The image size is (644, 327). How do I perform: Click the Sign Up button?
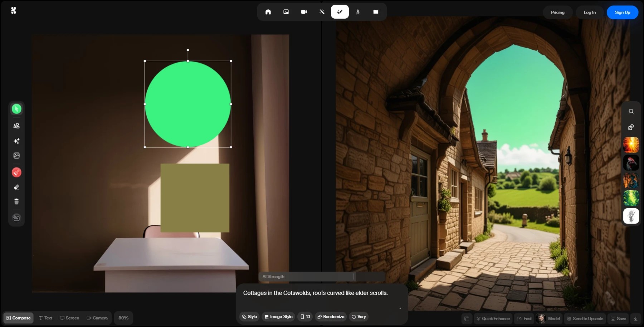[x=622, y=13]
